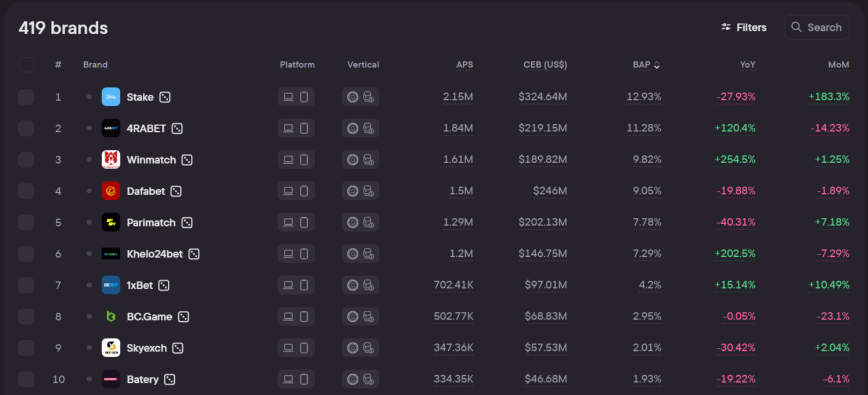Click the Parimatch platform device icons

296,222
